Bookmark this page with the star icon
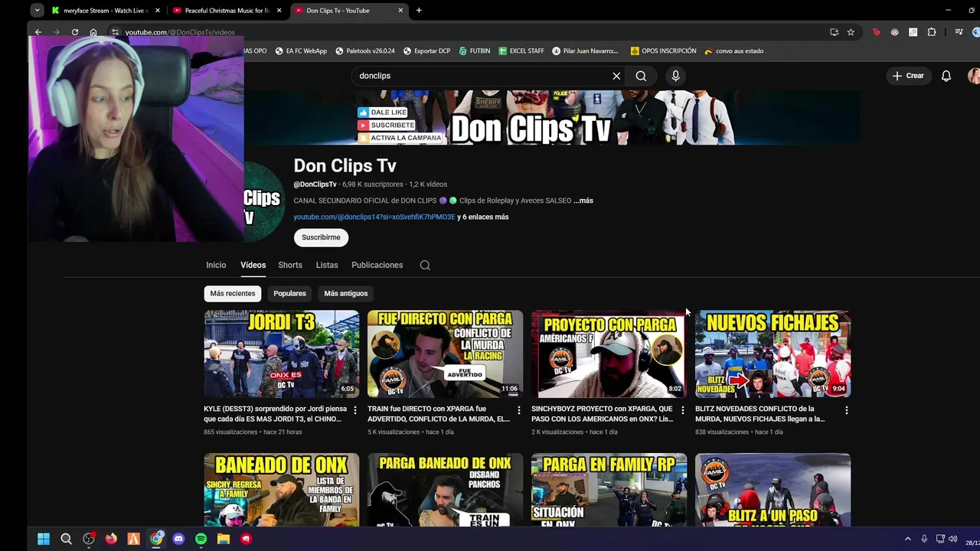 click(x=851, y=32)
